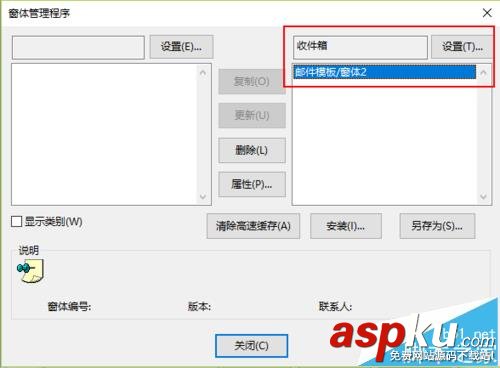Screen dimensions: 500x368
Task: Click the 删除(L) button
Action: click(252, 150)
